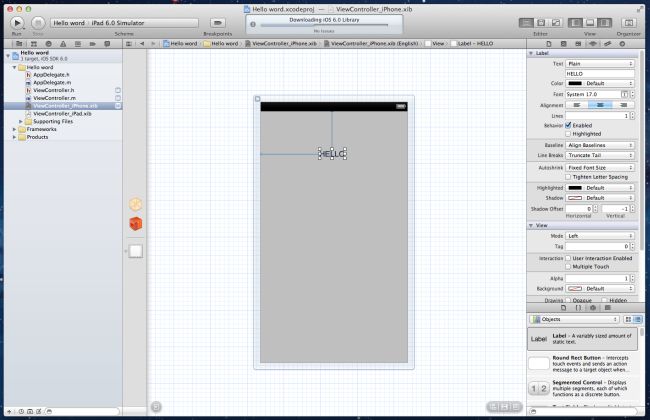Open the Highlighted color swatch
The image size is (650, 420).
pyautogui.click(x=575, y=188)
